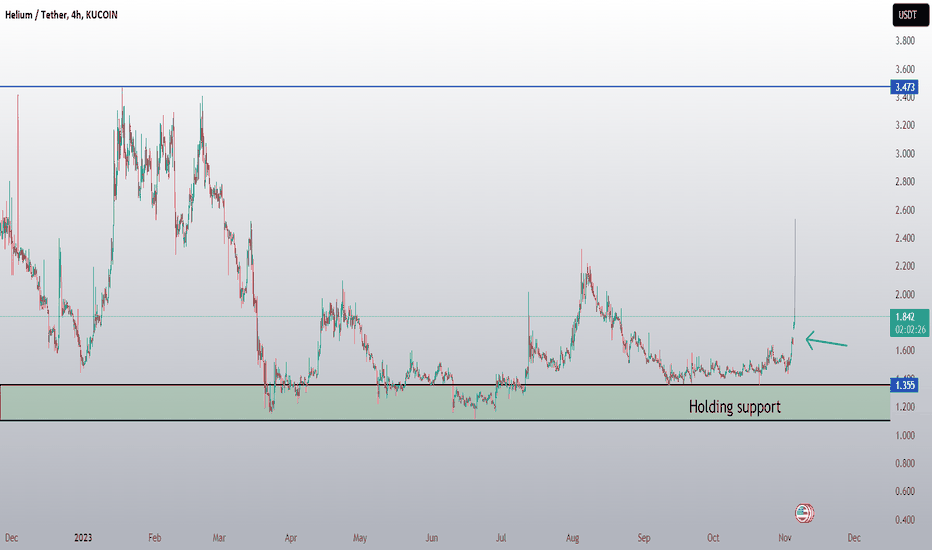The height and width of the screenshot is (550, 932).
Task: Click the 2.200 price axis label
Action: 905,266
